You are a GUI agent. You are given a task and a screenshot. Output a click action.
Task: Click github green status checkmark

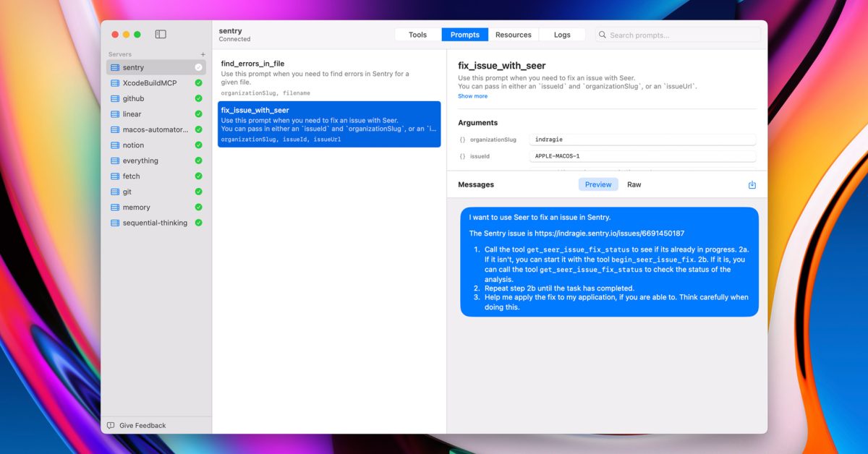198,98
